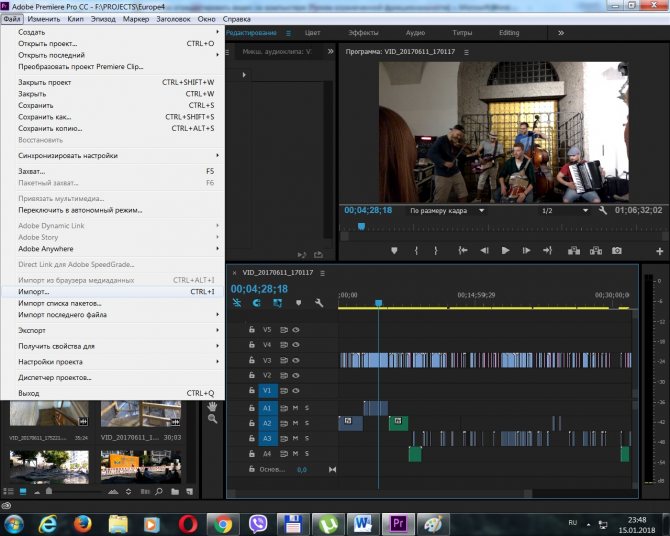670x536 pixels.
Task: Mute audio track A1
Action: click(x=295, y=408)
